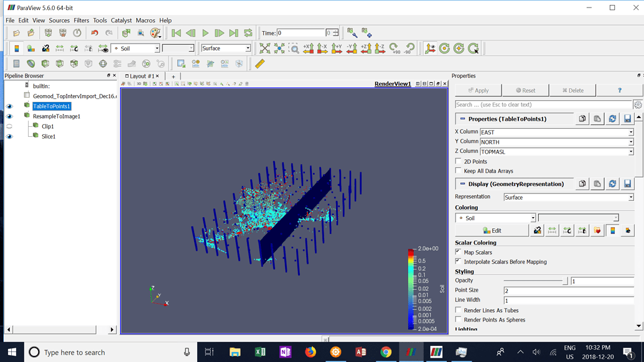Show Clip1 with eye icon

(x=9, y=126)
